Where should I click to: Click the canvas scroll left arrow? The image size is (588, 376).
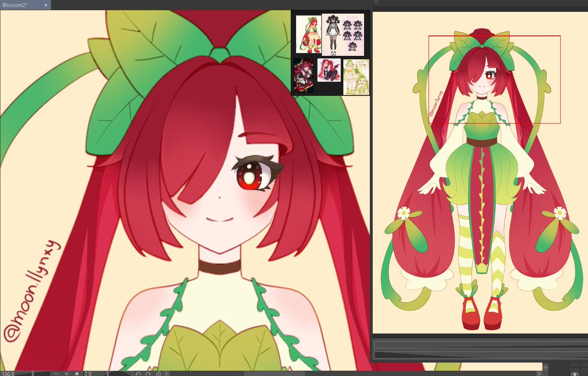point(167,374)
